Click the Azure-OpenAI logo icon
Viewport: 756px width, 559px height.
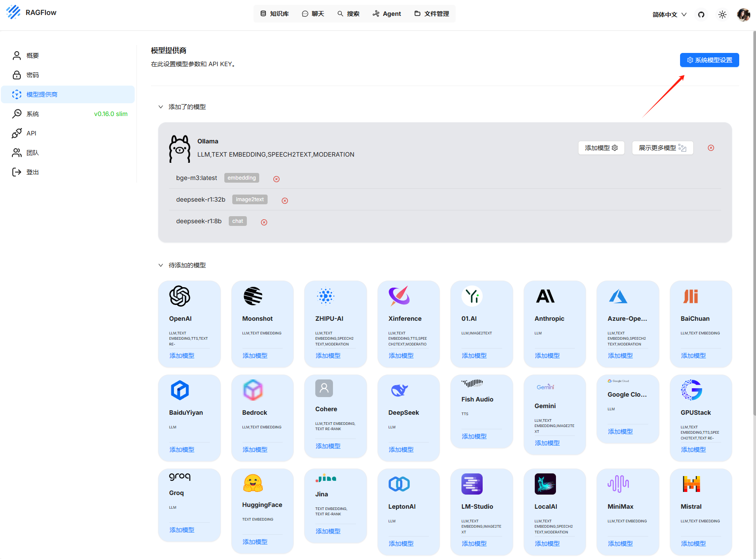pyautogui.click(x=618, y=296)
